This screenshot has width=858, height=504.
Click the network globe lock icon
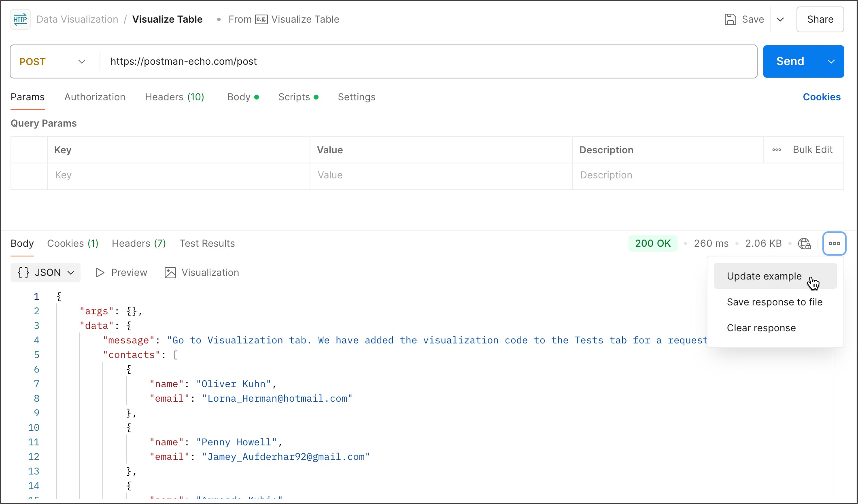point(804,244)
